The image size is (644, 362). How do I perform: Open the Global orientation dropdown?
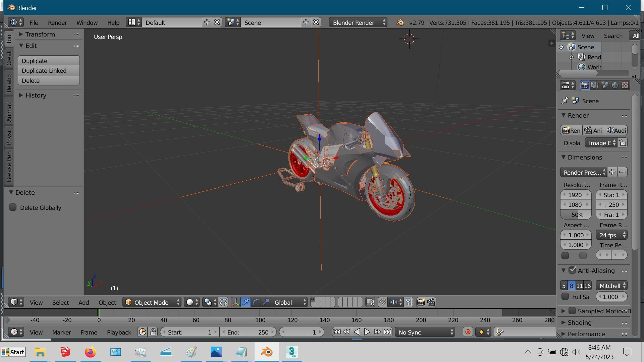(290, 302)
